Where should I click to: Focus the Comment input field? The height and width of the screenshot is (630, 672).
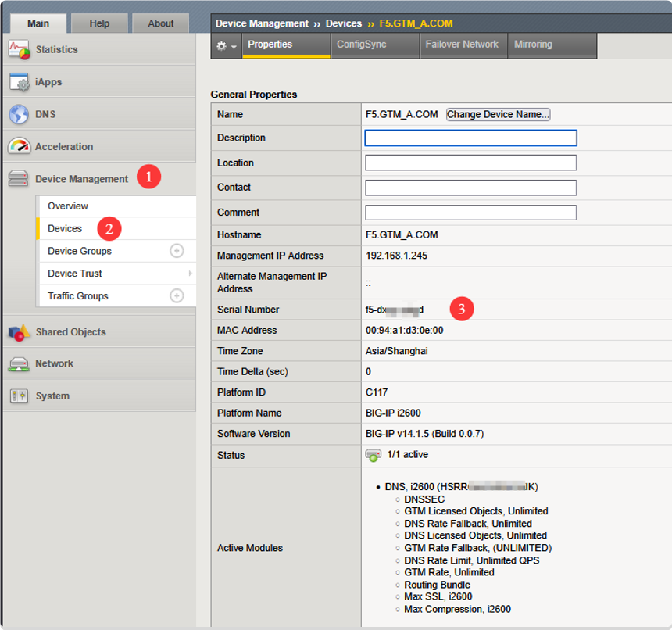coord(470,213)
